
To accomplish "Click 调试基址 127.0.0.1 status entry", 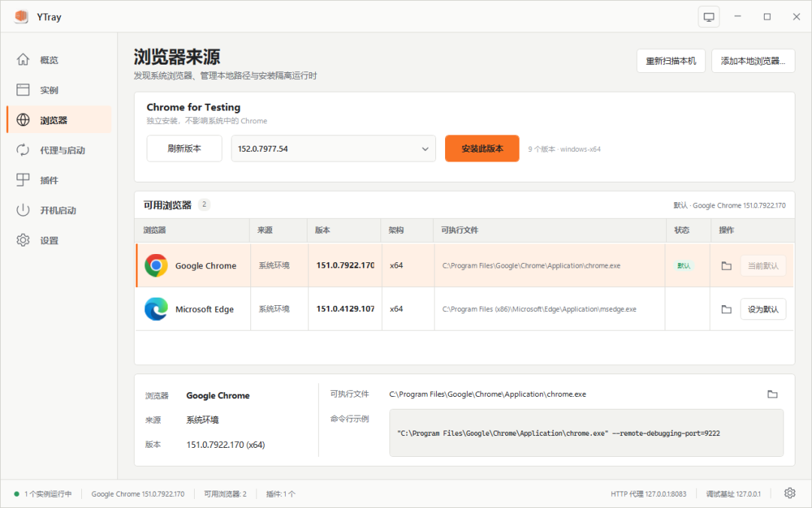I will coord(733,494).
